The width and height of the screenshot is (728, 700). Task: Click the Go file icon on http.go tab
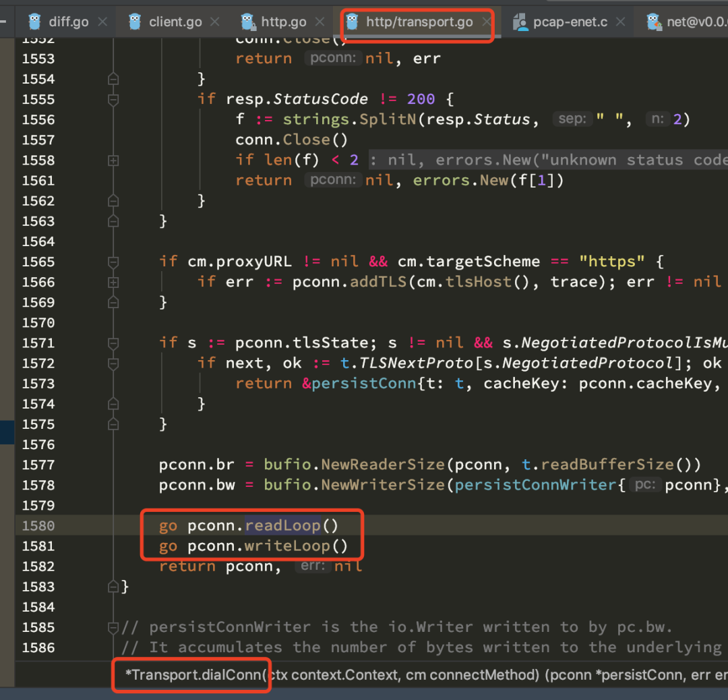[247, 22]
